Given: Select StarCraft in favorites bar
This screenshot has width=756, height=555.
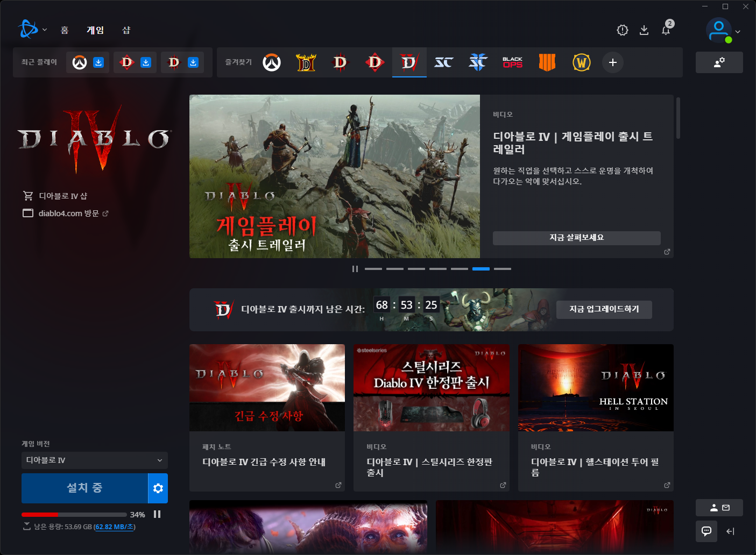Looking at the screenshot, I should pos(444,62).
